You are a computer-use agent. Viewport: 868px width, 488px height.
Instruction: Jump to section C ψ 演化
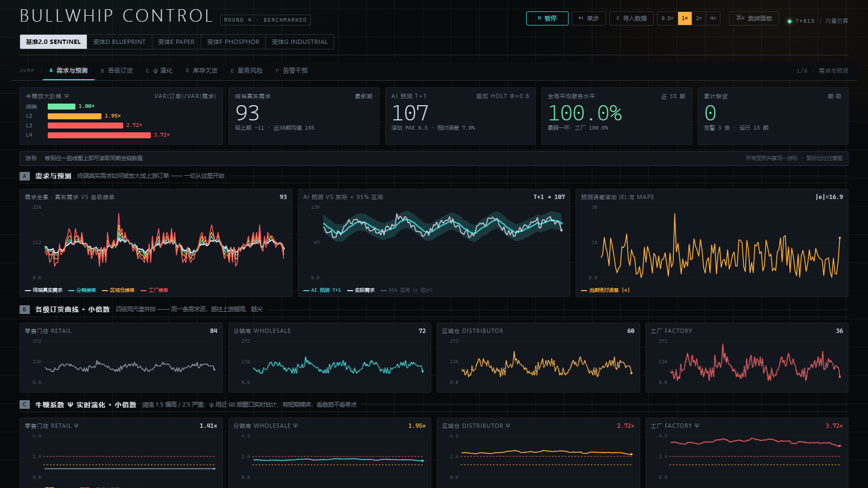[x=159, y=71]
